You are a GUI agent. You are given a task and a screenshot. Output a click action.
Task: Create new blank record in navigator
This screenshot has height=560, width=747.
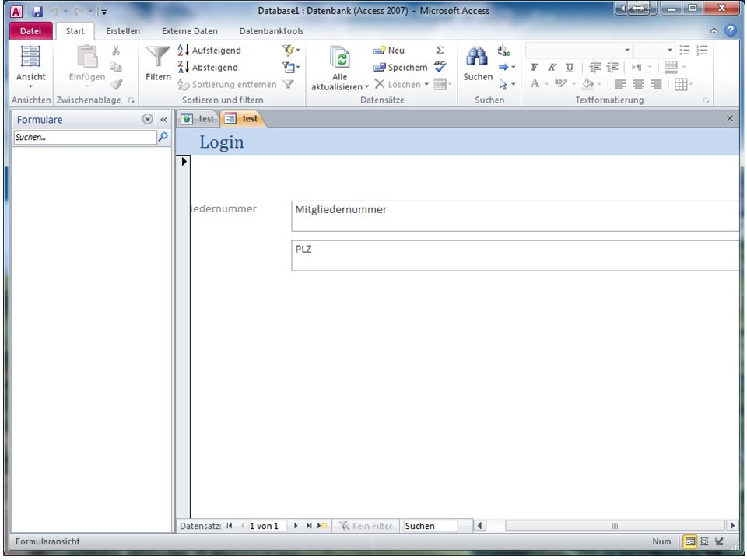tap(322, 526)
